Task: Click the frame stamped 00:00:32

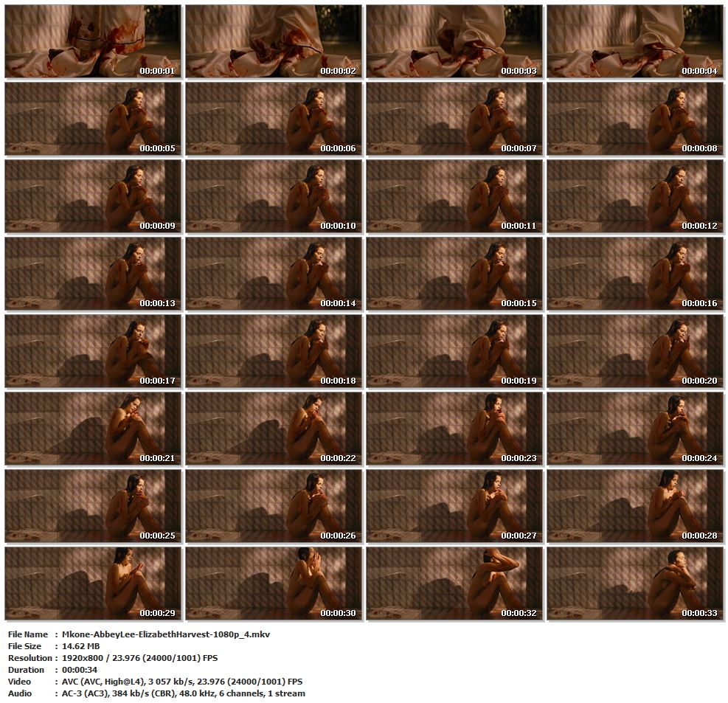Action: [x=454, y=583]
